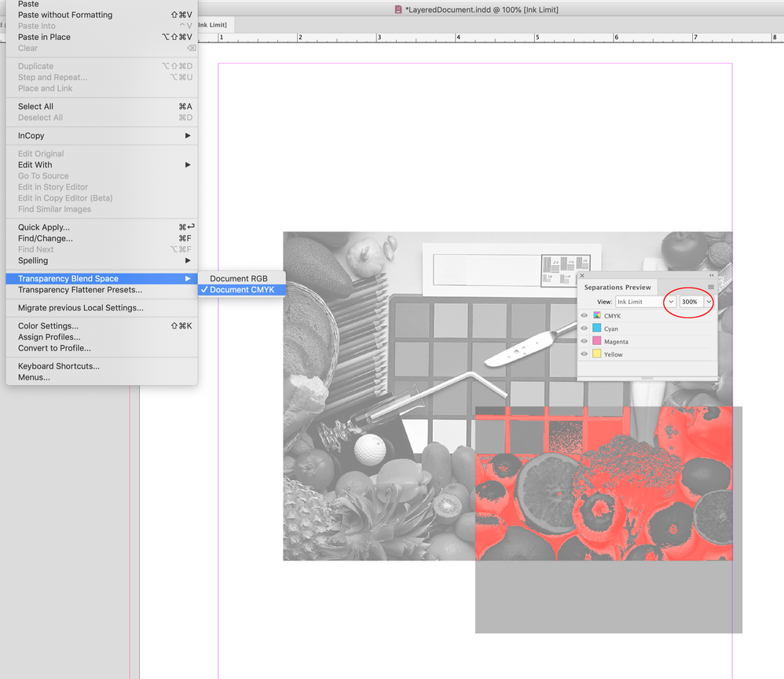Select the gray rectangle below the image
This screenshot has height=679, width=784.
click(609, 596)
